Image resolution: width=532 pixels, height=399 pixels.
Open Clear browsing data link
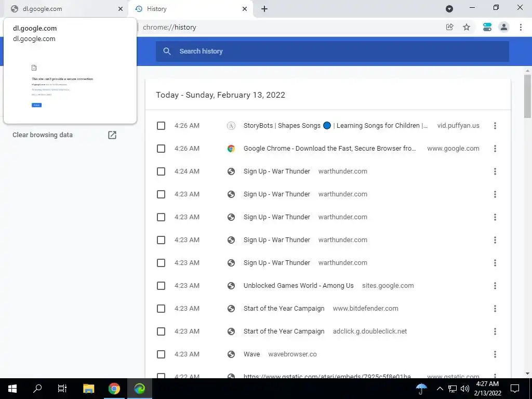tap(43, 135)
